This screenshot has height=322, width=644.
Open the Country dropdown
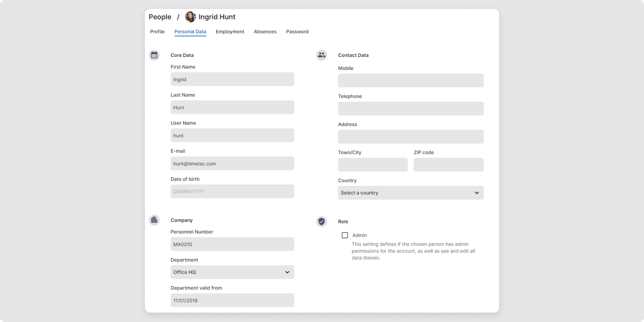click(x=411, y=193)
